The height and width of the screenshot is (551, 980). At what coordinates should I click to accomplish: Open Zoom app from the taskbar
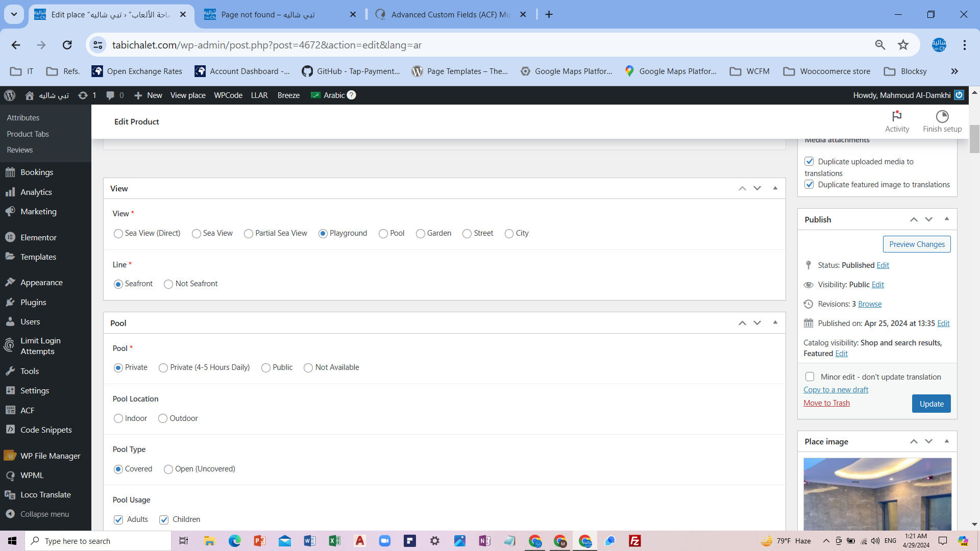tap(384, 541)
